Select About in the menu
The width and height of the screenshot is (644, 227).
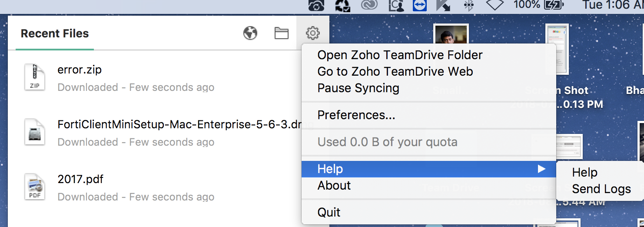point(334,186)
